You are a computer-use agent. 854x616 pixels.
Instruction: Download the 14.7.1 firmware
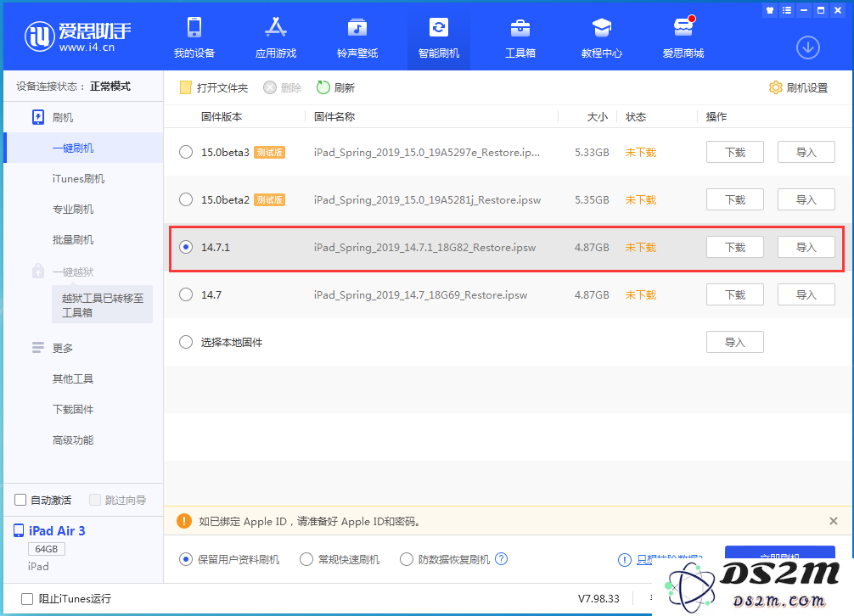point(734,247)
